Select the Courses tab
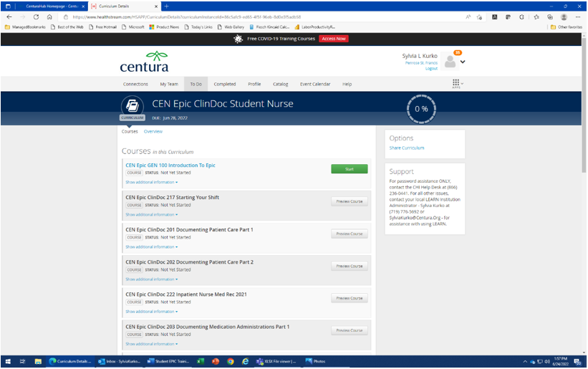This screenshot has width=588, height=369. pyautogui.click(x=130, y=132)
